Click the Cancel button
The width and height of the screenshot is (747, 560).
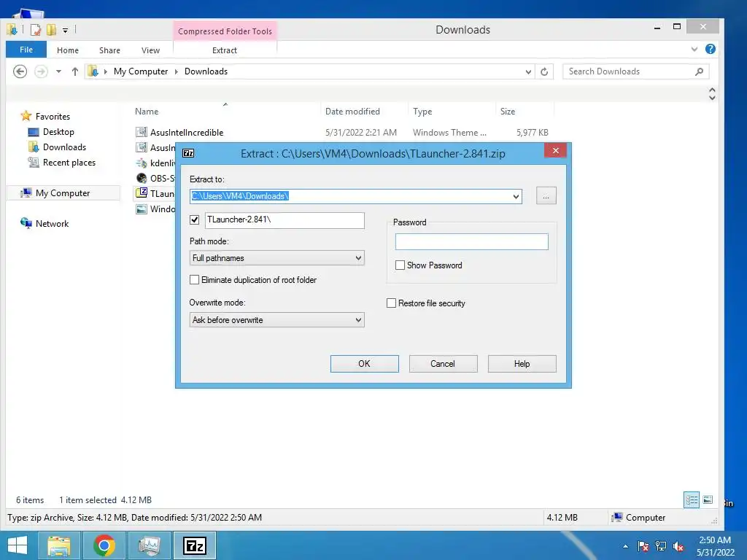point(443,364)
